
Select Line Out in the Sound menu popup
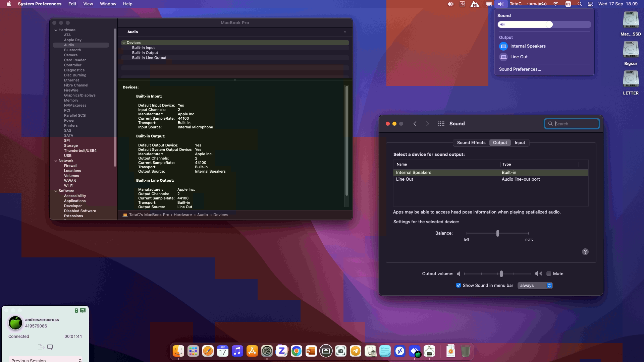pos(519,57)
